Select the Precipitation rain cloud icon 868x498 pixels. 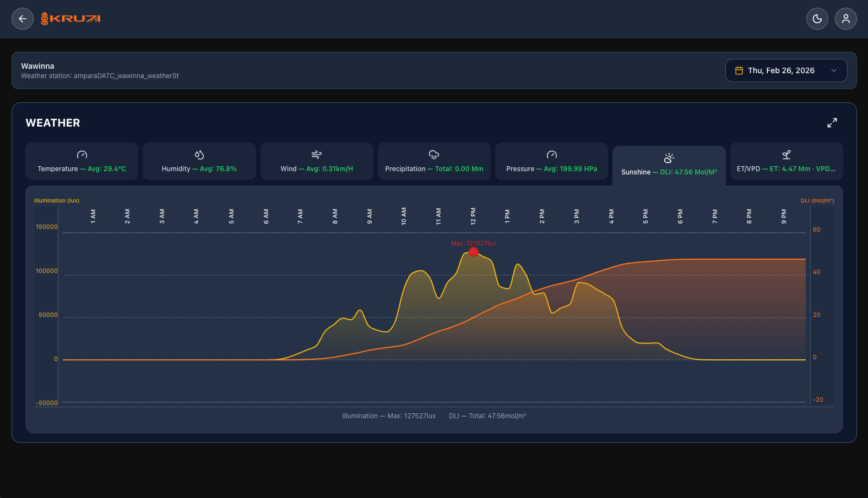click(434, 155)
